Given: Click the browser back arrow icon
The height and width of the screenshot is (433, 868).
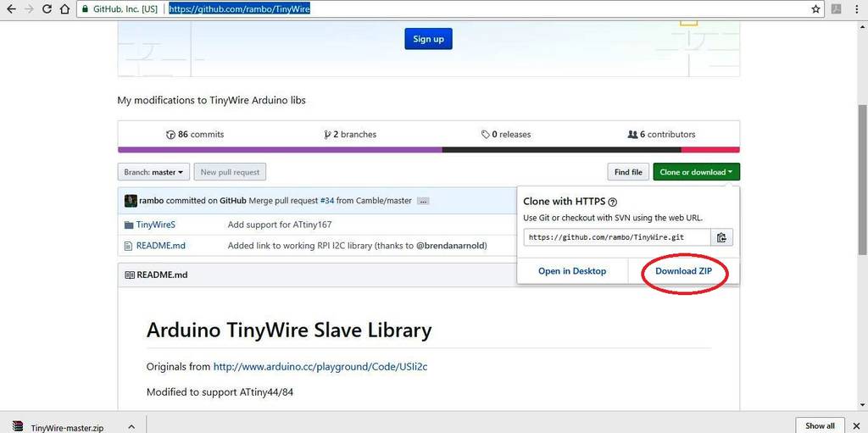Looking at the screenshot, I should (x=10, y=8).
